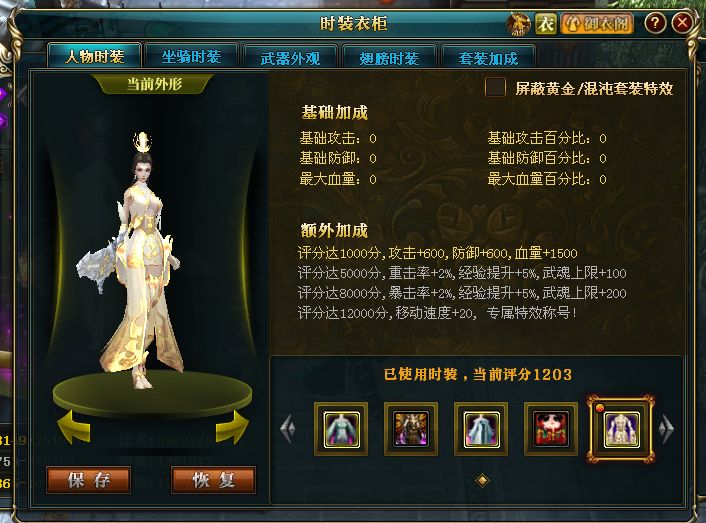This screenshot has width=706, height=523.
Task: Select the teal robe costume thumbnail
Action: pyautogui.click(x=341, y=429)
